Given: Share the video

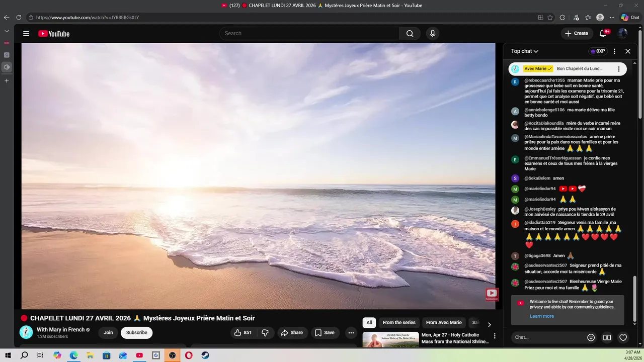Looking at the screenshot, I should (292, 333).
